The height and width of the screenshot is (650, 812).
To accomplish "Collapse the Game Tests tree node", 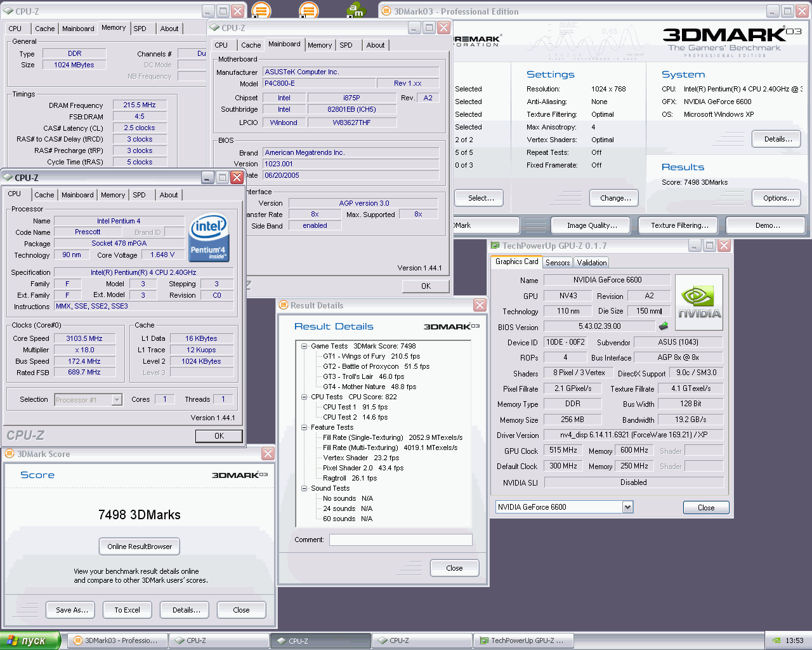I will coord(304,346).
